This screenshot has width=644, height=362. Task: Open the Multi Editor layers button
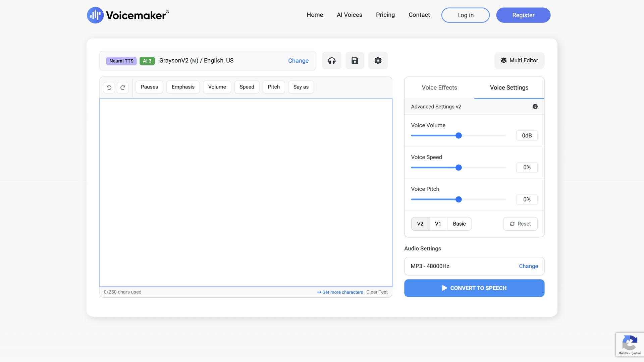(x=519, y=61)
